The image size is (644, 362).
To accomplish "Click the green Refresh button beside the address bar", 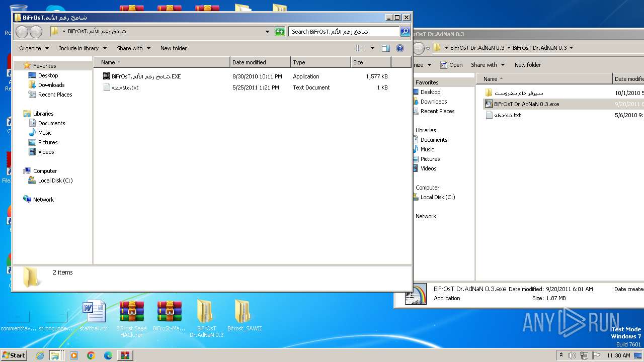I will pyautogui.click(x=280, y=32).
